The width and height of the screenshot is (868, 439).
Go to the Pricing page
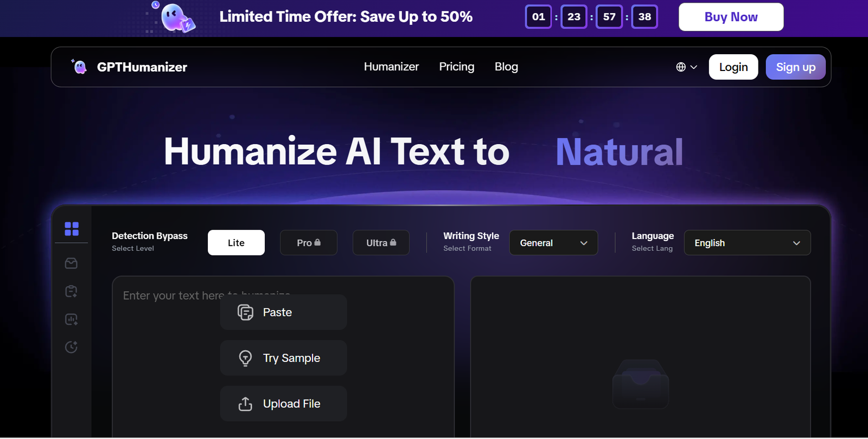pos(456,67)
